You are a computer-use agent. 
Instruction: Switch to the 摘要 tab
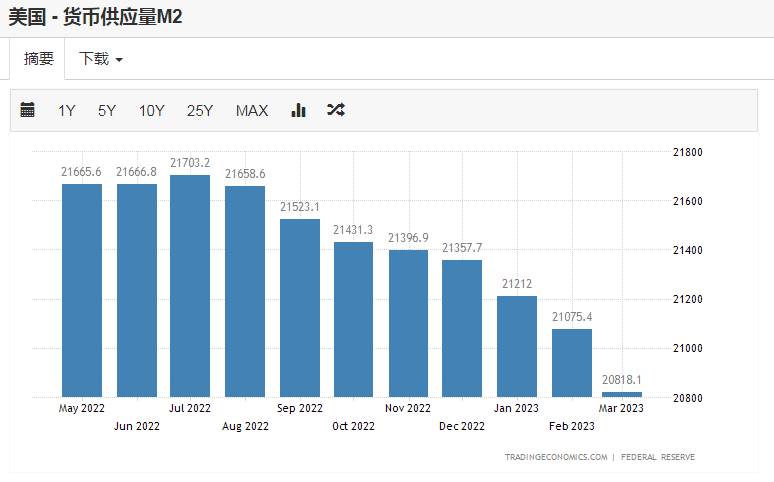point(38,59)
